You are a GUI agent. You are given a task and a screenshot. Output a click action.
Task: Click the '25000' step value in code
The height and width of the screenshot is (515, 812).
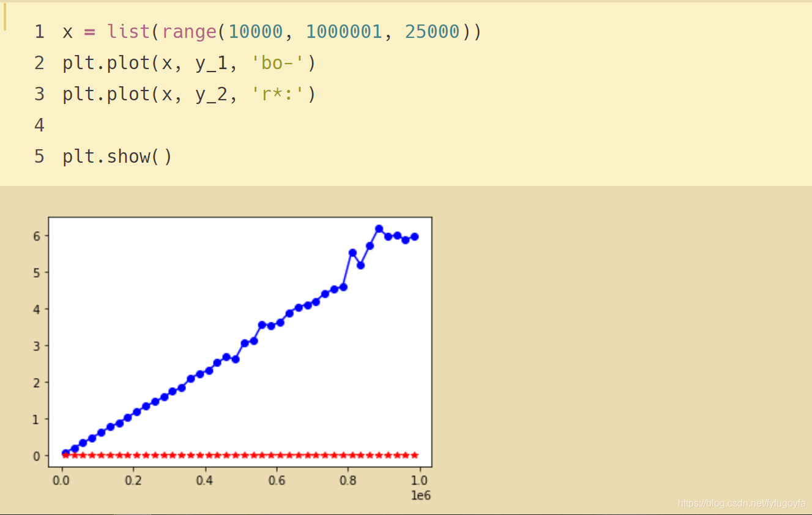[432, 32]
